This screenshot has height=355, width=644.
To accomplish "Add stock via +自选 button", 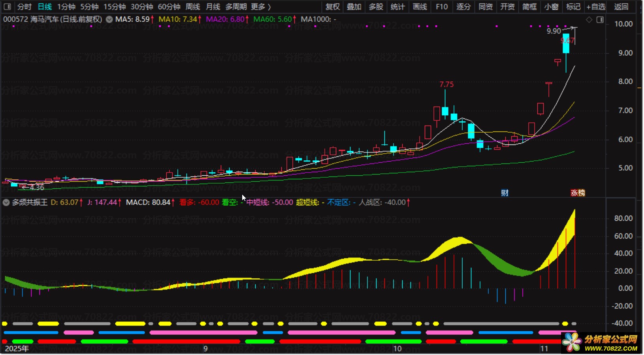I will point(595,7).
